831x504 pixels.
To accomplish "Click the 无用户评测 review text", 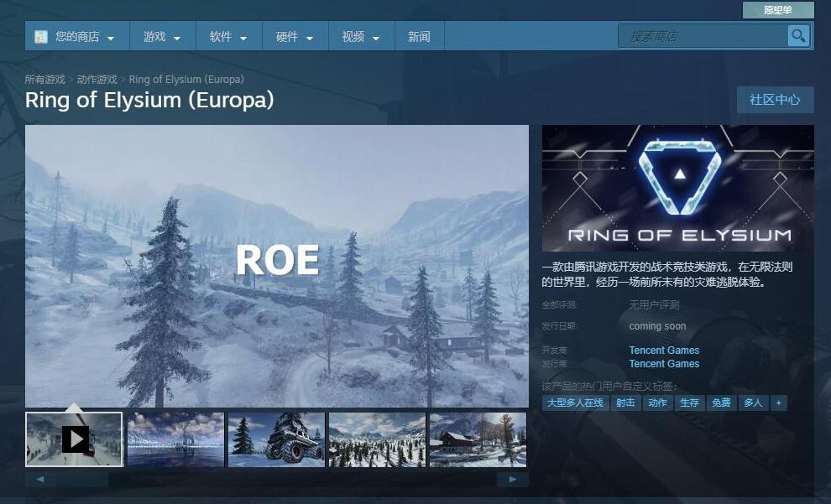I will click(654, 305).
